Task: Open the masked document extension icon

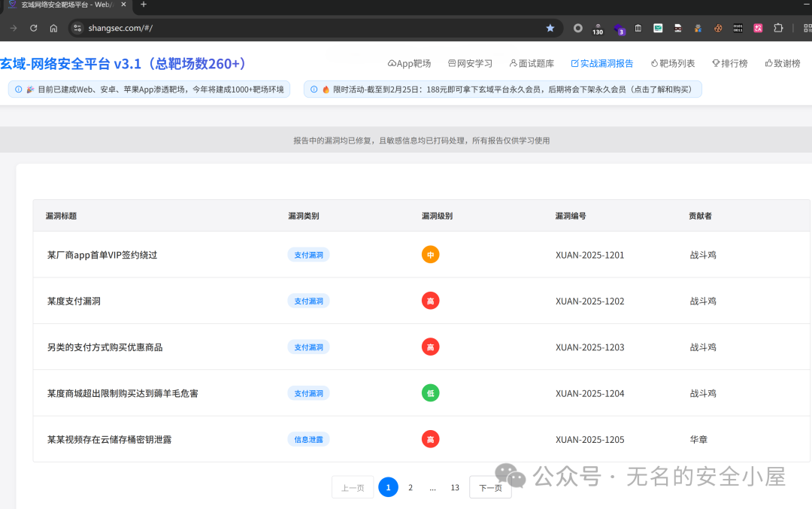Action: pyautogui.click(x=678, y=28)
